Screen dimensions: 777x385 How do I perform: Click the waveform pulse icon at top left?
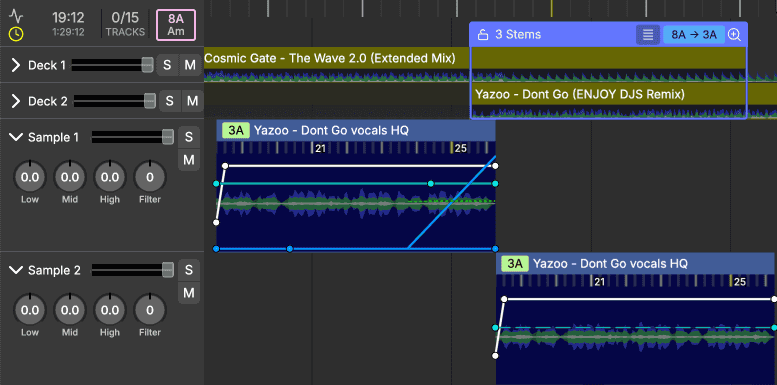16,17
